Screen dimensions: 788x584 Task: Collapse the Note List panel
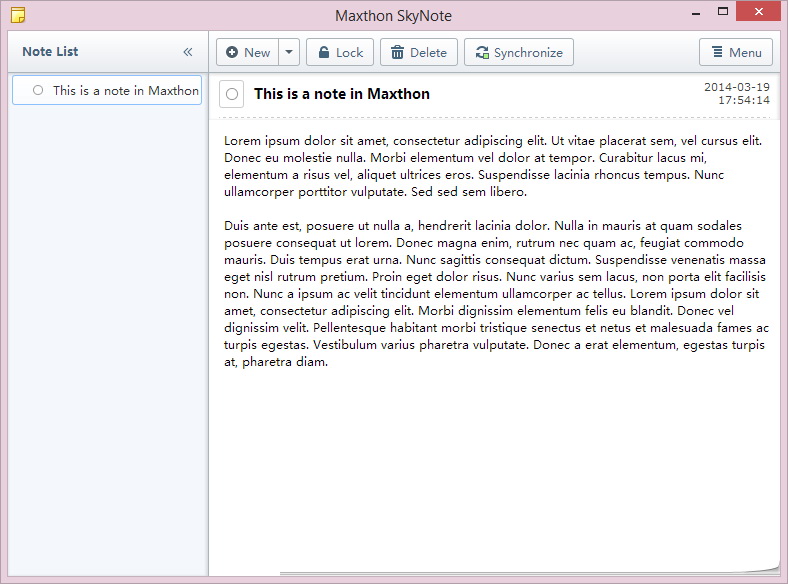(x=188, y=52)
